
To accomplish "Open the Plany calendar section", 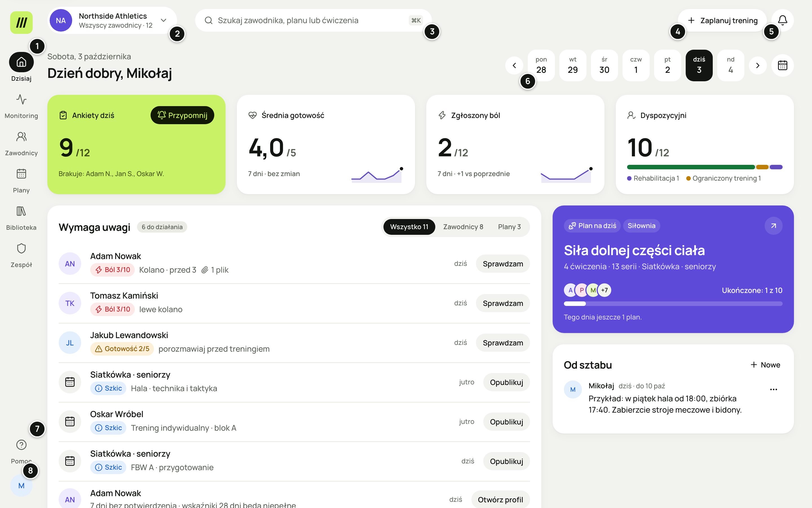I will (x=21, y=181).
